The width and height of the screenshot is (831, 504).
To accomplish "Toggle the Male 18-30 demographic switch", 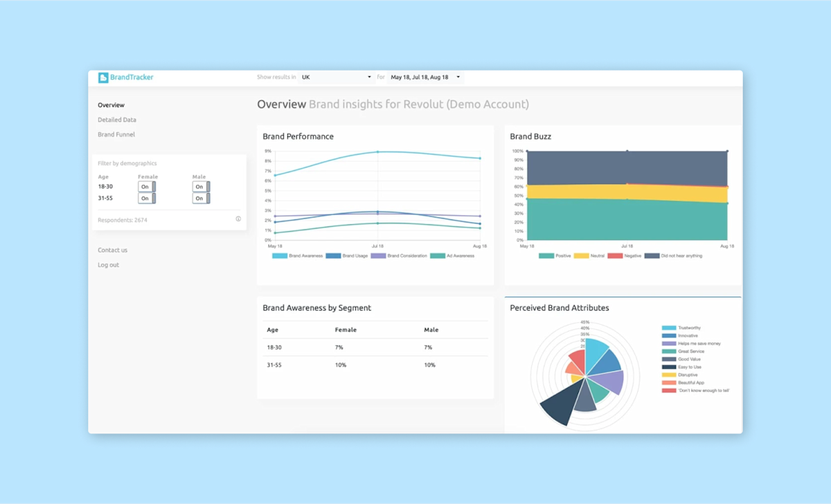I will 200,186.
